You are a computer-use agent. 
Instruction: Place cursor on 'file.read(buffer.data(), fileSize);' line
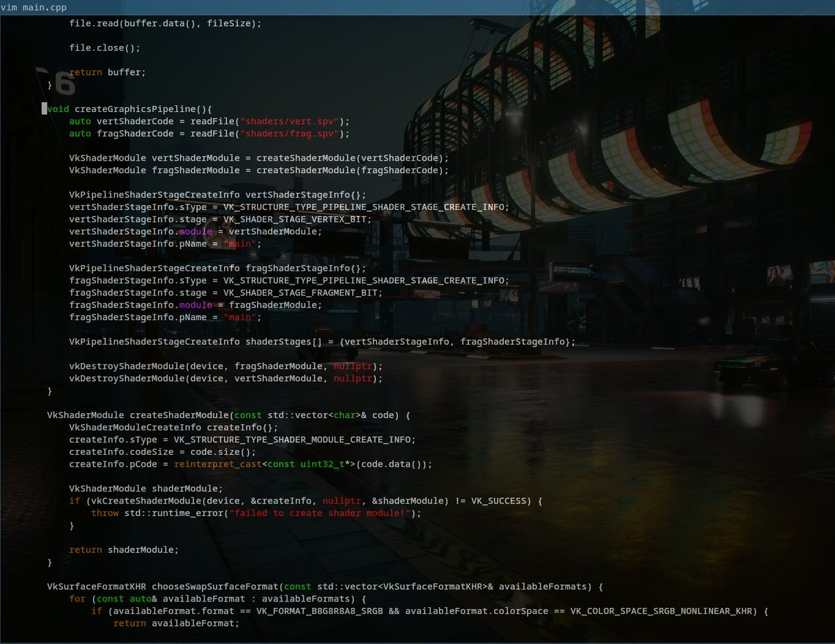[x=166, y=24]
